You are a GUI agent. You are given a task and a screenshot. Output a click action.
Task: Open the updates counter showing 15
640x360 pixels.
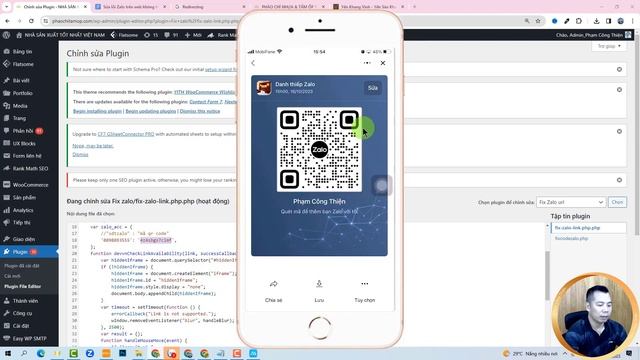pyautogui.click(x=151, y=35)
